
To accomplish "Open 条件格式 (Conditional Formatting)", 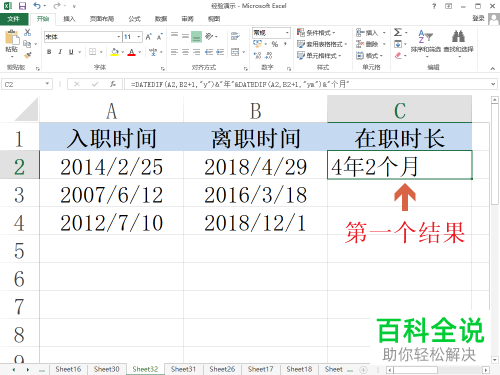I will tap(317, 33).
